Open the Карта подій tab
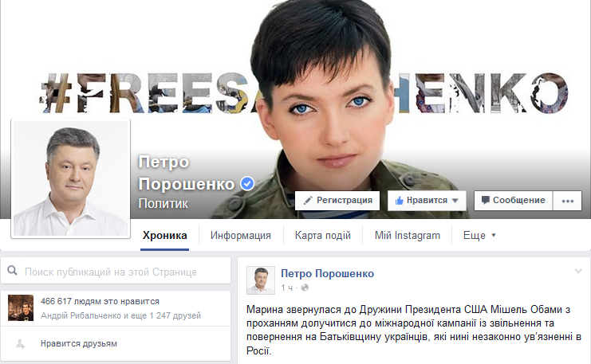Viewport: 591px width, 364px height. 323,236
